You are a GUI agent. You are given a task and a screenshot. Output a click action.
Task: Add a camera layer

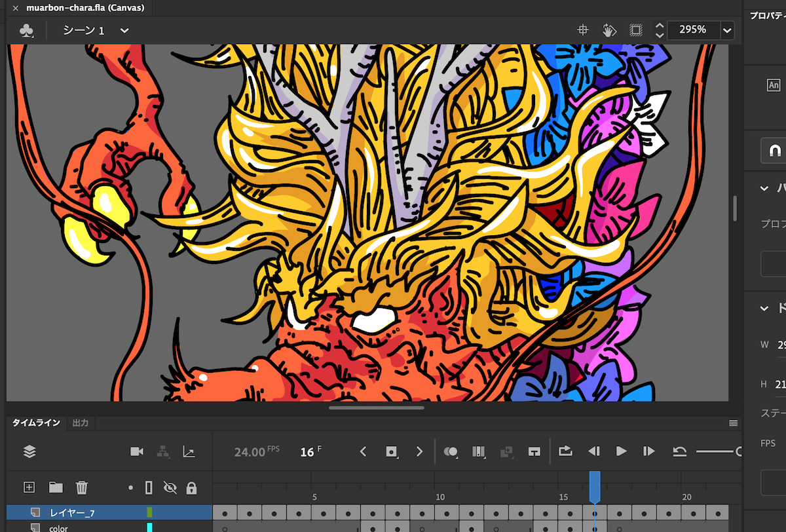point(137,451)
